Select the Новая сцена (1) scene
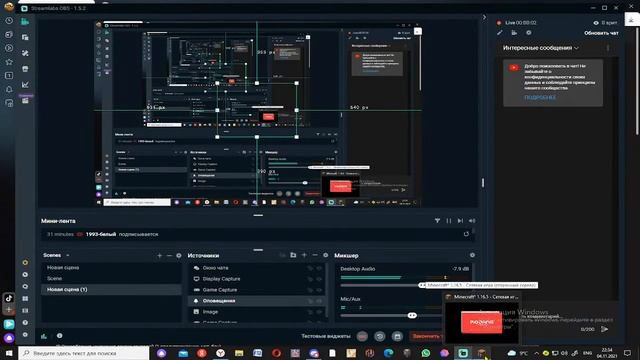Image resolution: width=640 pixels, height=360 pixels. (x=111, y=289)
